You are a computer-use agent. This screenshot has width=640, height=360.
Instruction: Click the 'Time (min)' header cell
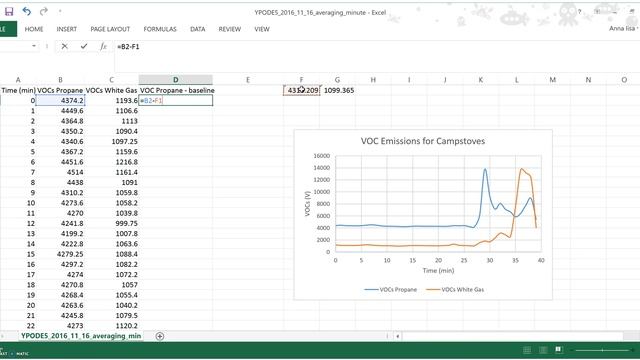tap(18, 90)
